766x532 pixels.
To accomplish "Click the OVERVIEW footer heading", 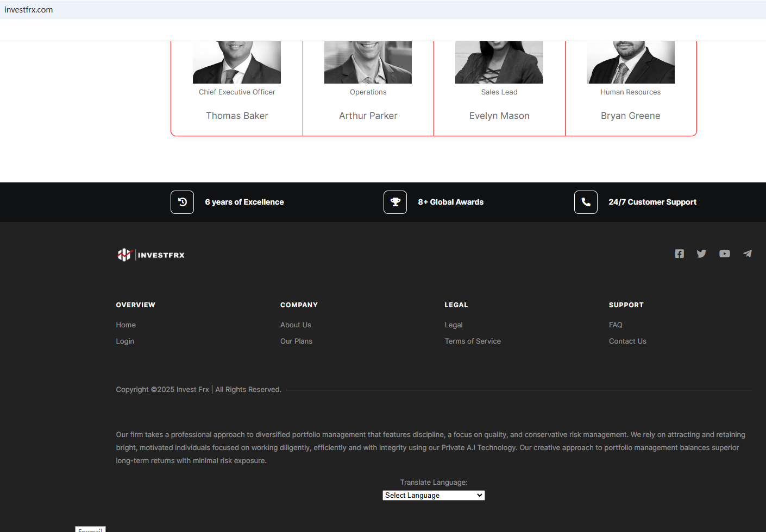I will (135, 305).
